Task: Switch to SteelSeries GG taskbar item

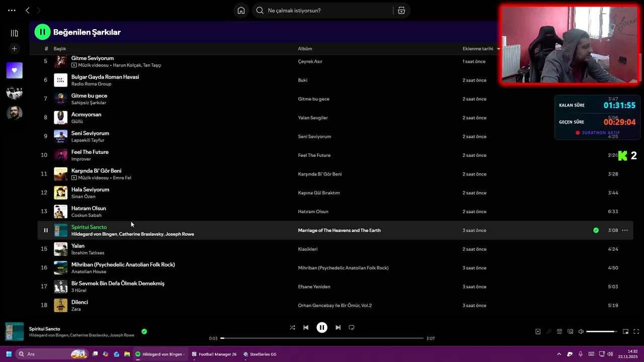Action: pyautogui.click(x=260, y=354)
